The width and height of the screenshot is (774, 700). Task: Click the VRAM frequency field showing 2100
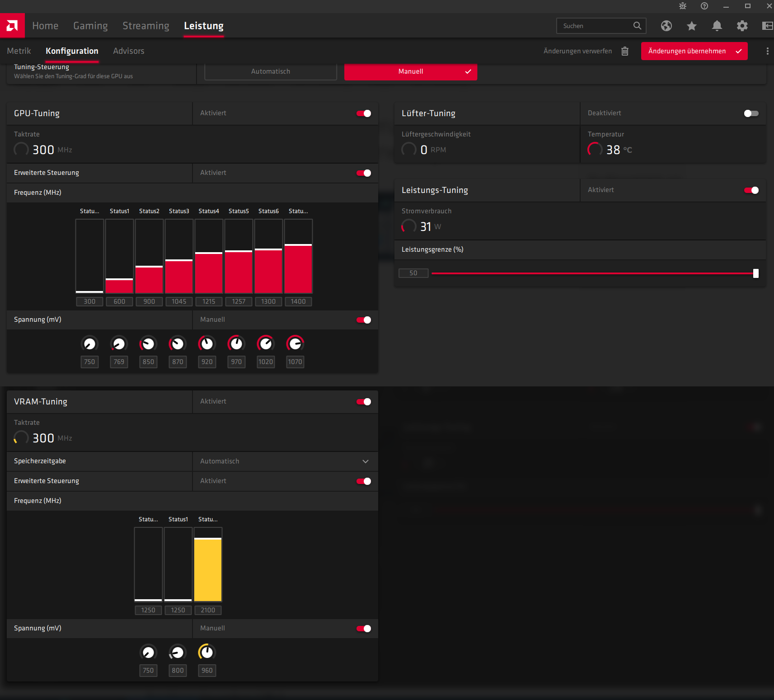[208, 610]
